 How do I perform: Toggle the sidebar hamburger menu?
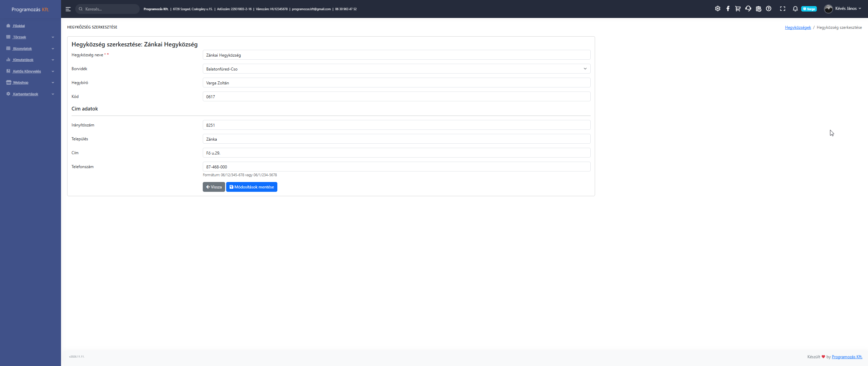pyautogui.click(x=68, y=9)
